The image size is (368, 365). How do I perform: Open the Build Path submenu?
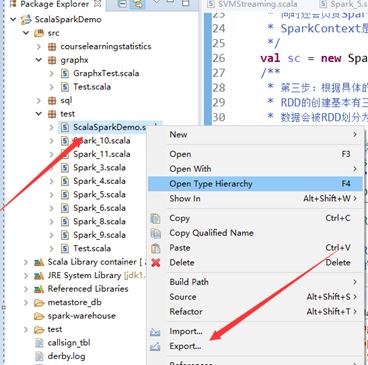[255, 282]
